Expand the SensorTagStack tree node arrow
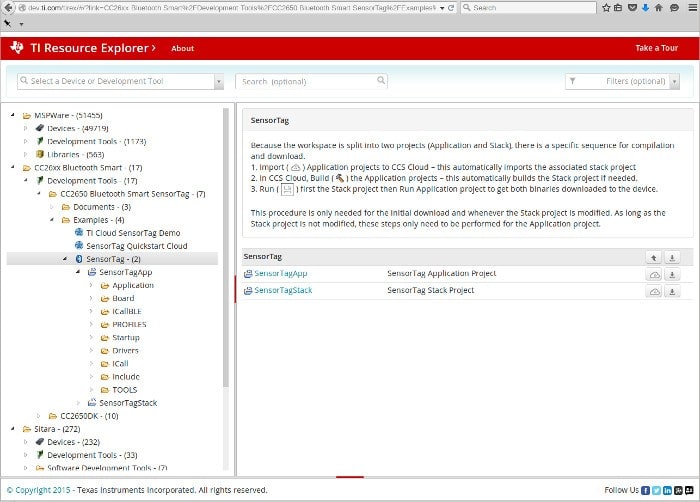This screenshot has height=502, width=700. [x=78, y=403]
